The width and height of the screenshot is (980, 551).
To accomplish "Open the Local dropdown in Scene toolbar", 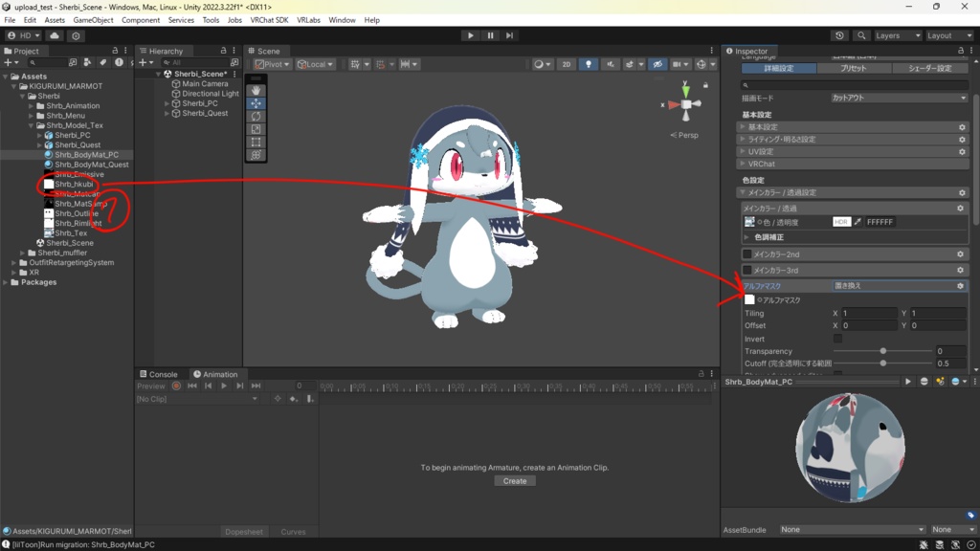I will (x=315, y=64).
